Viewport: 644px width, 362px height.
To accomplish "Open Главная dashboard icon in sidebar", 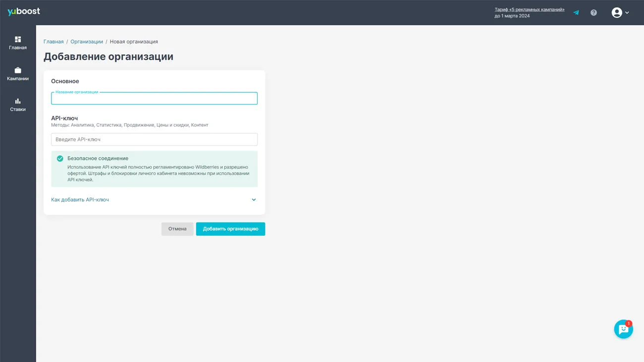I will tap(18, 40).
